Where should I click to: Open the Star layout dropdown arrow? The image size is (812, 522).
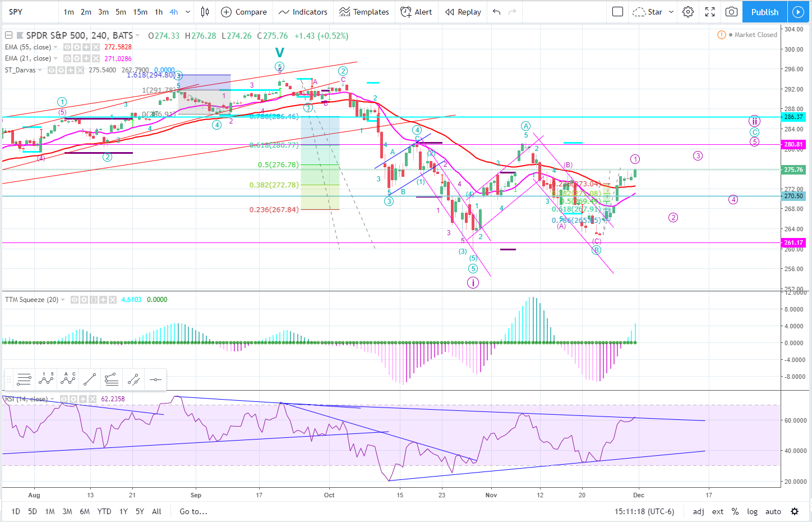pos(671,12)
